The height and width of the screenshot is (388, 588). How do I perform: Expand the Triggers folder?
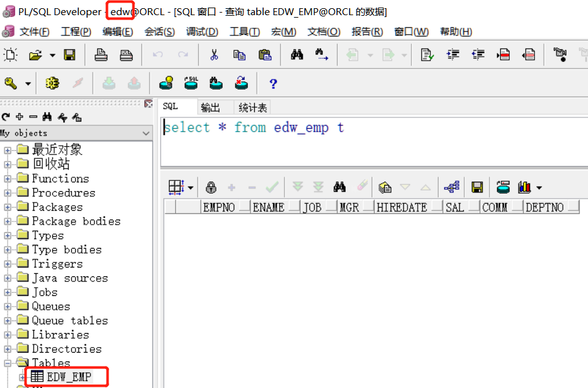click(x=8, y=264)
